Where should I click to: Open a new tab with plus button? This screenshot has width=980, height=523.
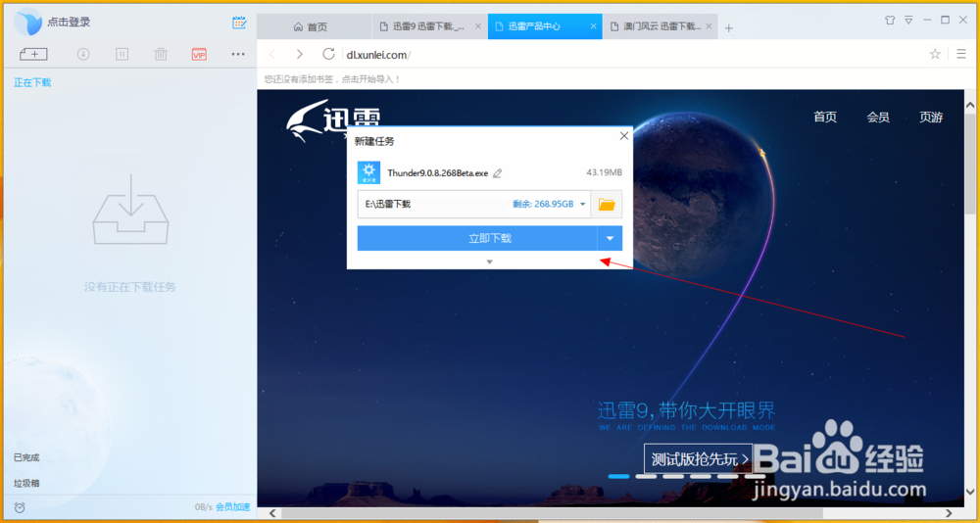click(x=728, y=27)
